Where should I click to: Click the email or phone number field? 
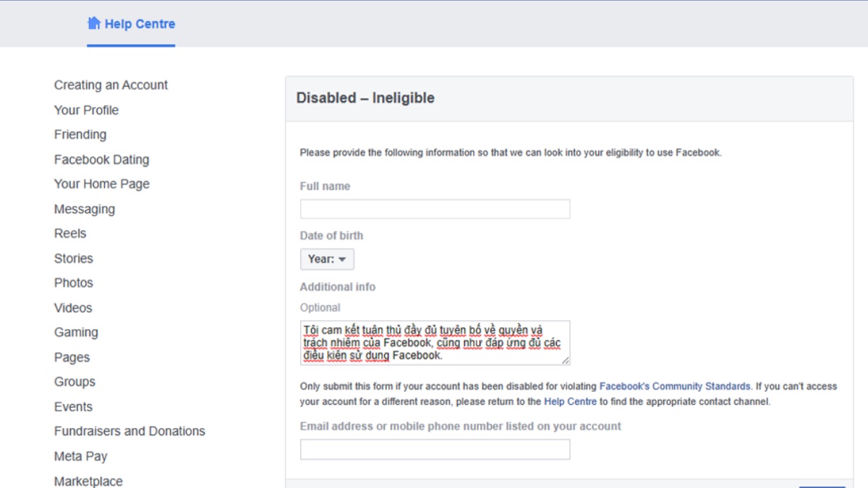[435, 449]
